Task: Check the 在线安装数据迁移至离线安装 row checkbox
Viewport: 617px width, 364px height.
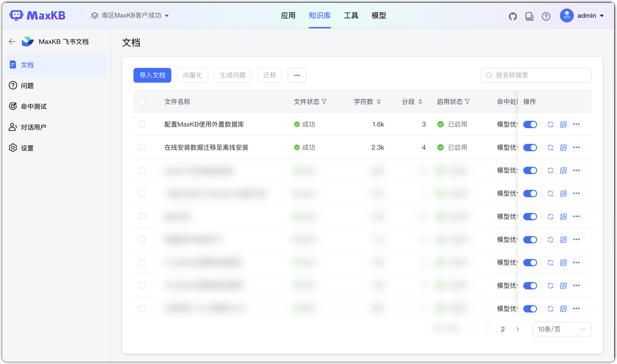Action: point(142,147)
